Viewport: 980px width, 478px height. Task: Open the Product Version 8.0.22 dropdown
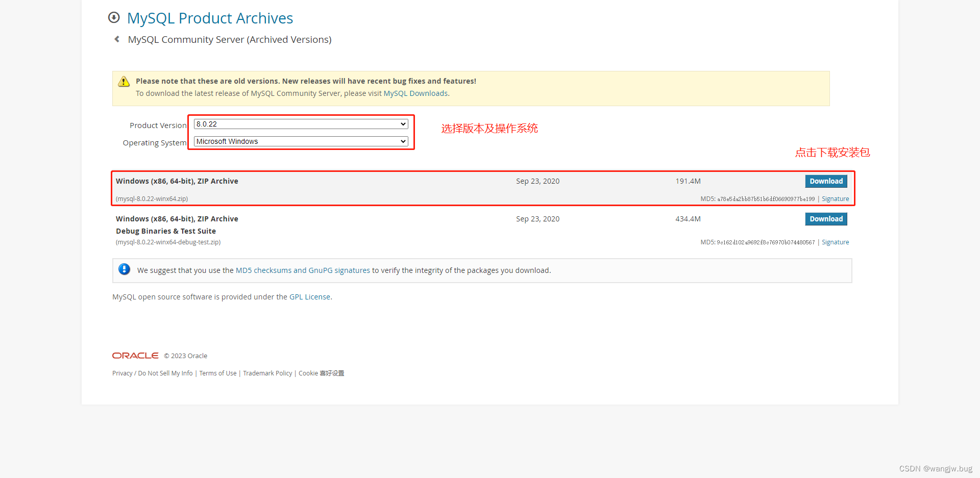click(301, 124)
